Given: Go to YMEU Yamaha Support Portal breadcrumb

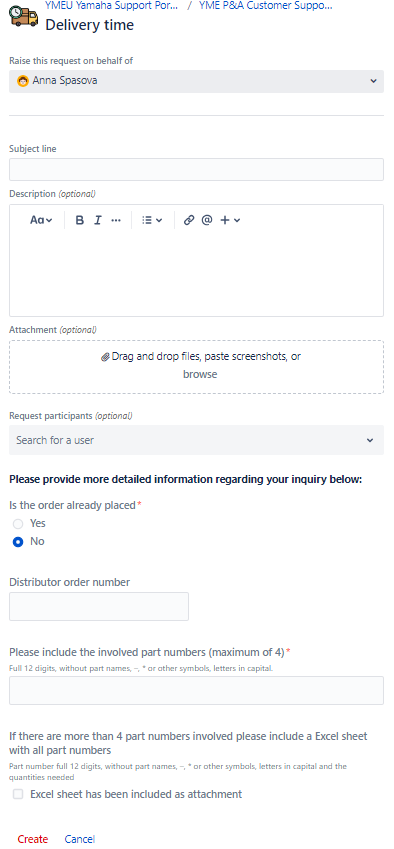Looking at the screenshot, I should [111, 6].
